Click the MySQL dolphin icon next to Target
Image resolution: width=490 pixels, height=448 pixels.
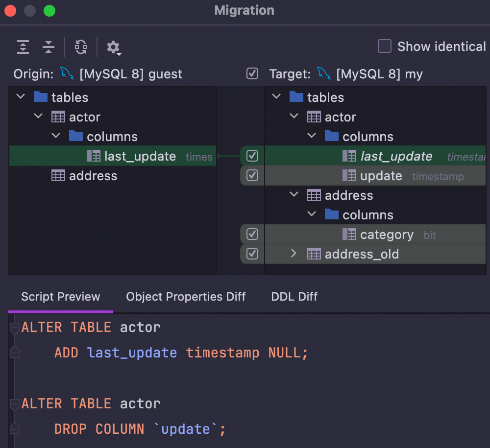coord(323,73)
